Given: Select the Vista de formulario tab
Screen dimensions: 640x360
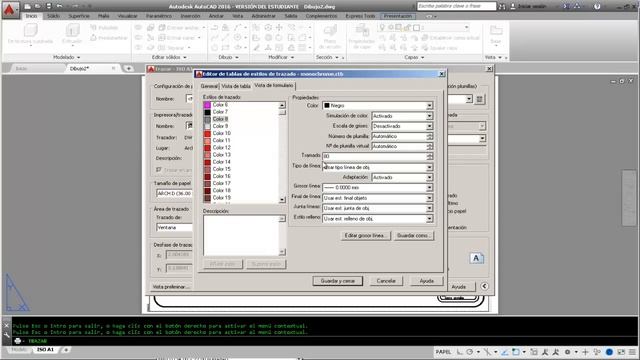Looking at the screenshot, I should 273,86.
